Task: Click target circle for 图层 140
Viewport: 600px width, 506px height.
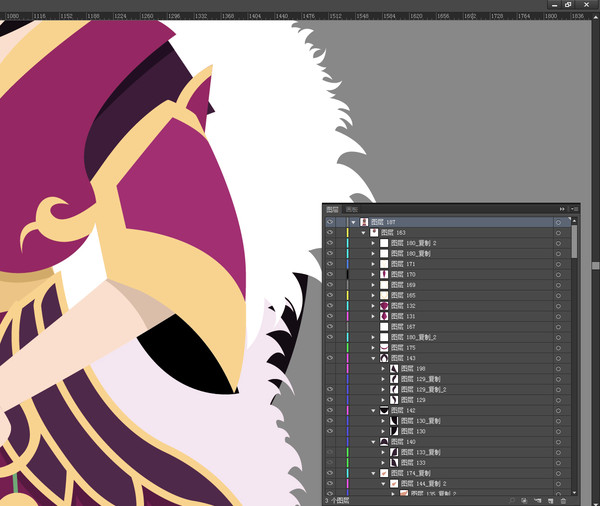Action: tap(558, 442)
